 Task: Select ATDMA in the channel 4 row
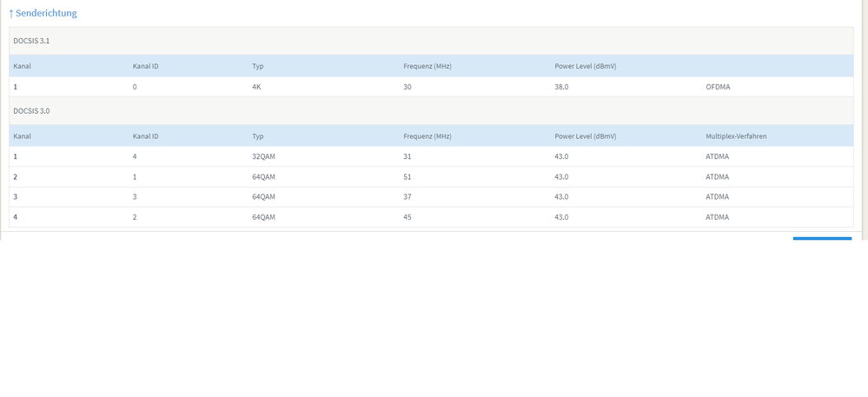(x=718, y=217)
